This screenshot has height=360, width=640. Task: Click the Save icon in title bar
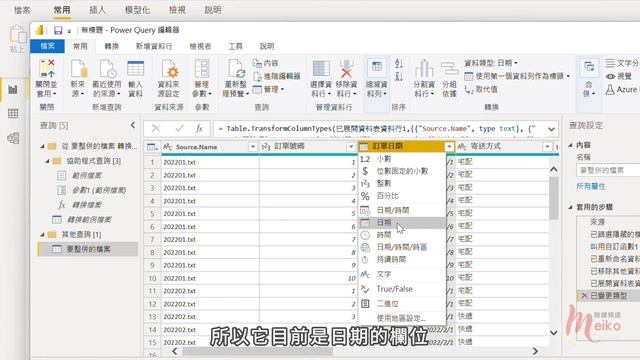coord(58,30)
